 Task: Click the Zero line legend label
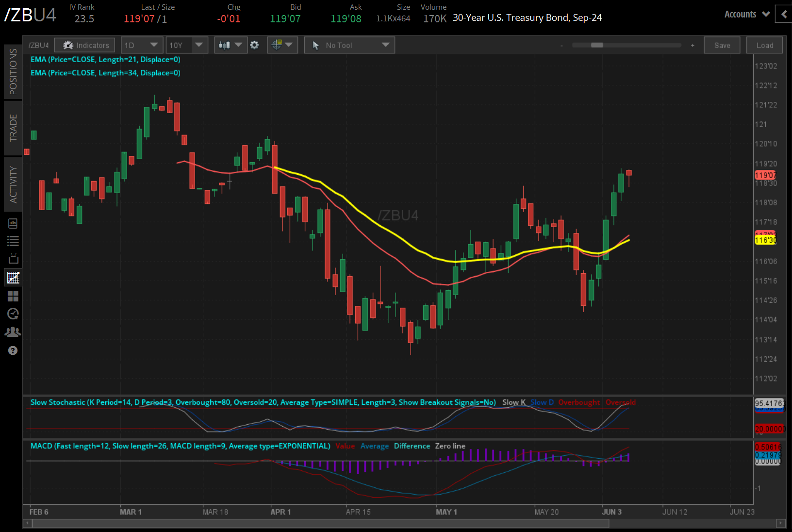[x=450, y=446]
